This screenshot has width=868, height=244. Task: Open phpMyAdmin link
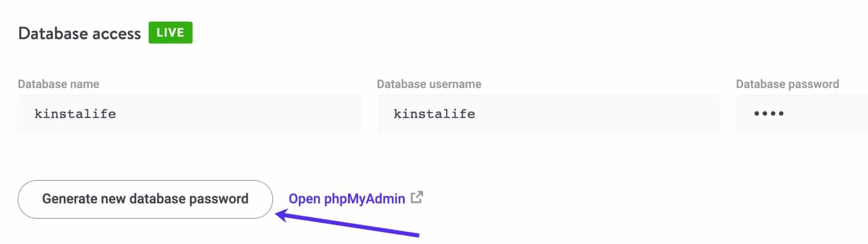pyautogui.click(x=347, y=199)
